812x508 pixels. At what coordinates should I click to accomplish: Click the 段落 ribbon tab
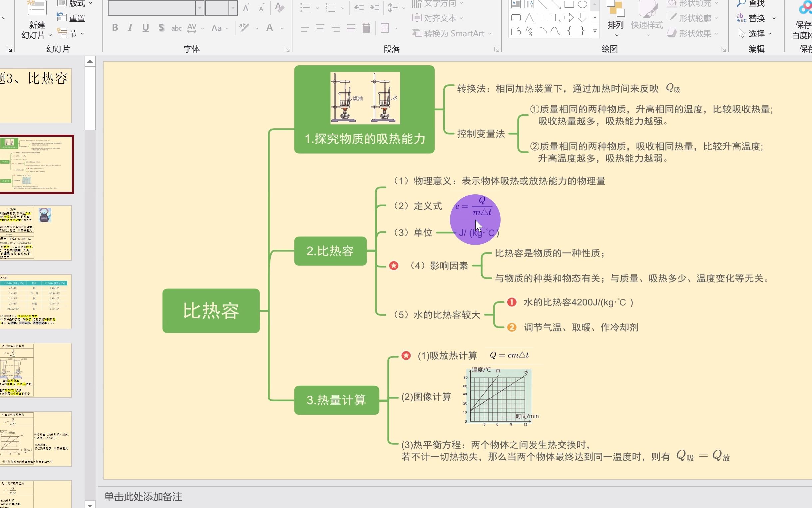click(391, 49)
